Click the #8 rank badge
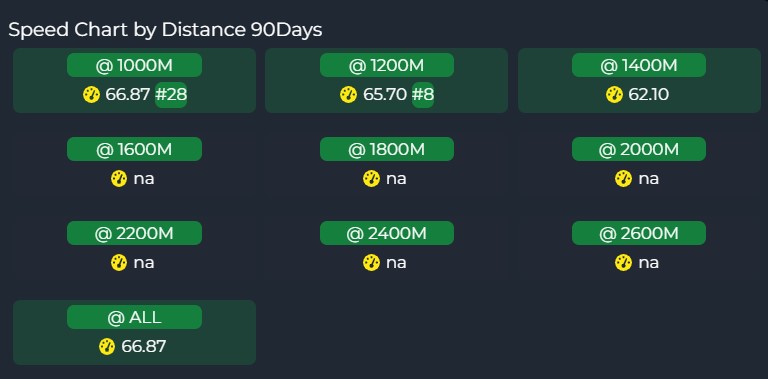Viewport: 768px width, 379px height. click(x=423, y=95)
